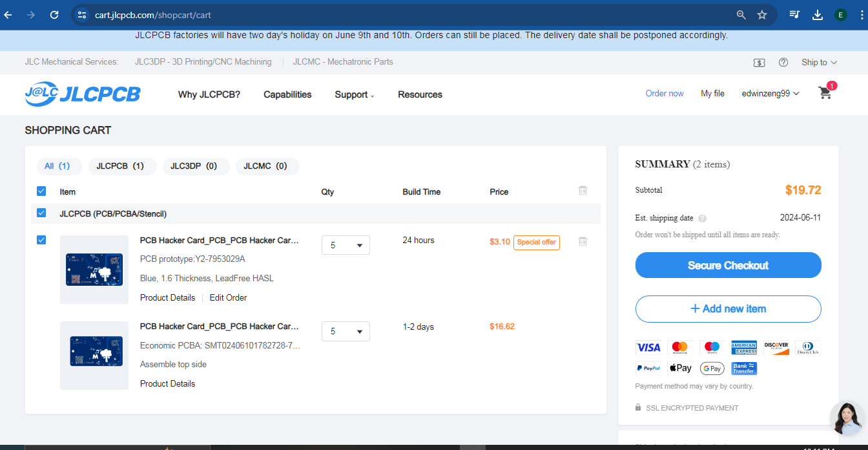
Task: Click the Economic PCBA board thumbnail
Action: click(x=94, y=356)
